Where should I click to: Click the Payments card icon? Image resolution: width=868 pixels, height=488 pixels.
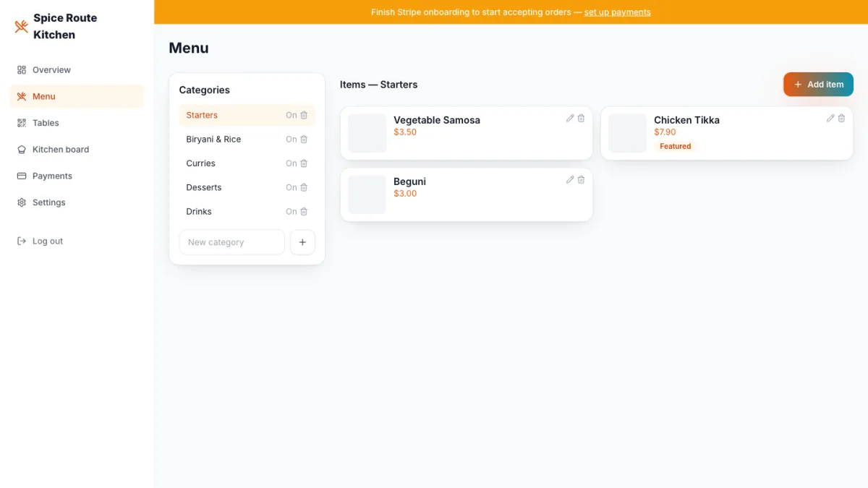22,176
